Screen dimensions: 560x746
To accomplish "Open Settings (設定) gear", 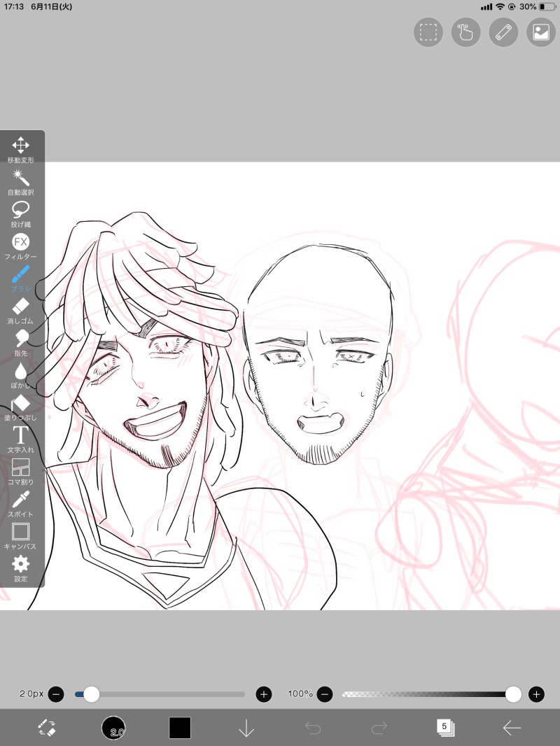I will (x=20, y=568).
